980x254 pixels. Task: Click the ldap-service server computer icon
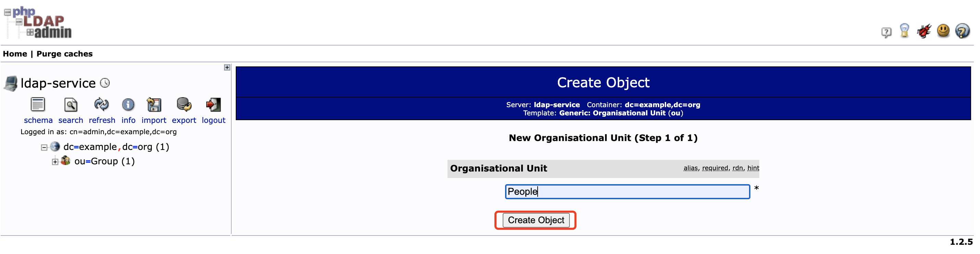pyautogui.click(x=11, y=84)
